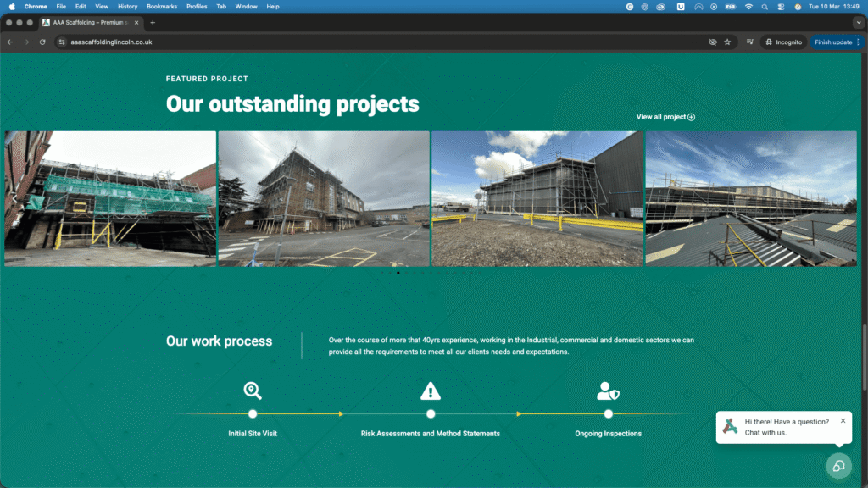Click the Risk Assessments warning triangle icon
The image size is (868, 488).
[x=431, y=391]
